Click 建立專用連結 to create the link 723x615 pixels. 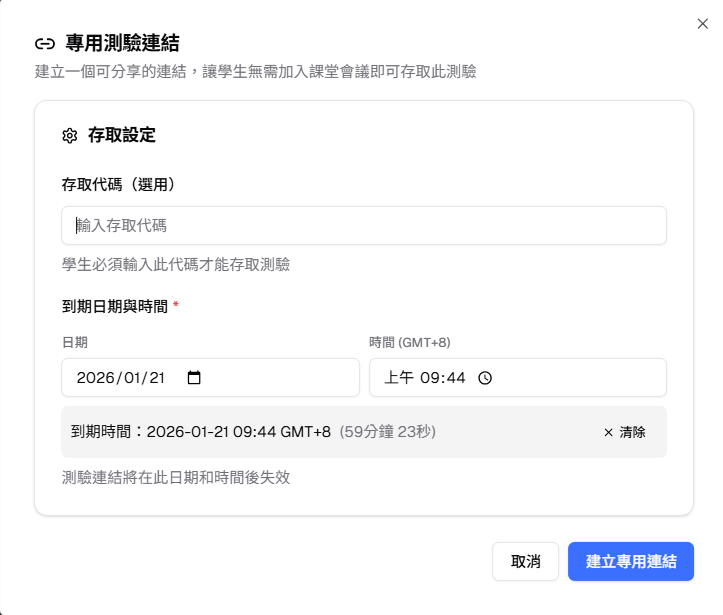click(x=631, y=561)
